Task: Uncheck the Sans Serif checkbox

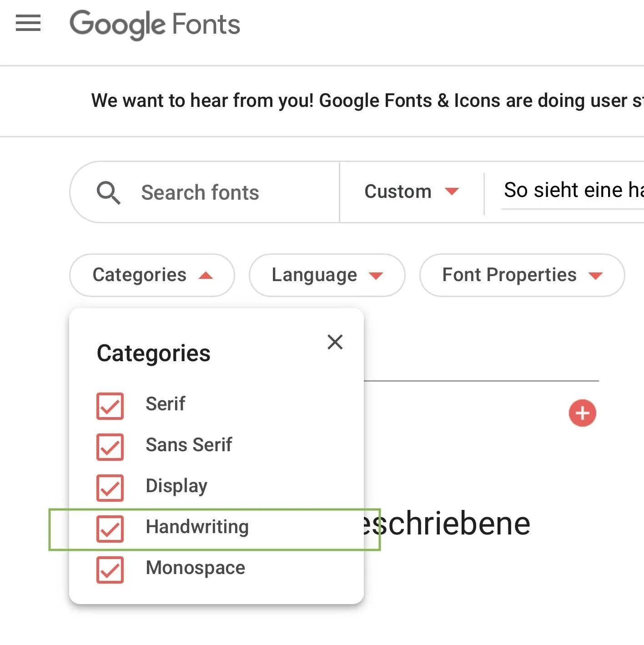Action: click(x=110, y=447)
